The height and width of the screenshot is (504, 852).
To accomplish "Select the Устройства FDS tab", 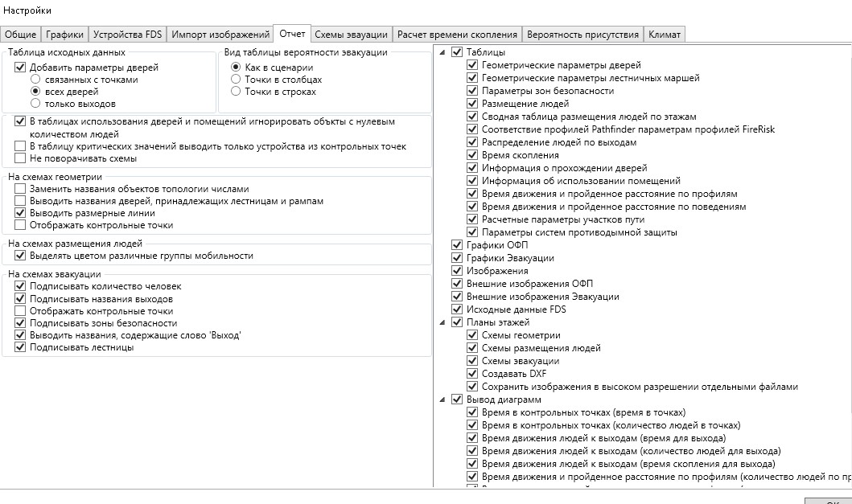I will (127, 35).
